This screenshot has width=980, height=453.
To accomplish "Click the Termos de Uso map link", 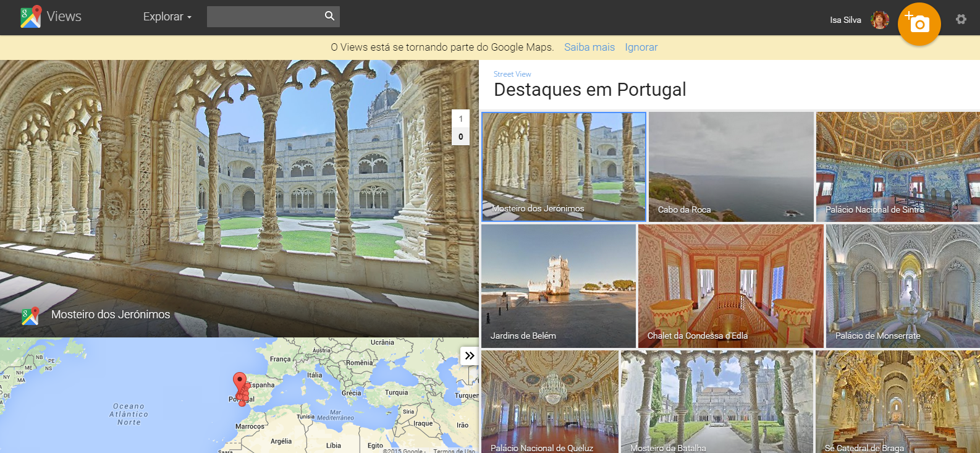I will [454, 451].
